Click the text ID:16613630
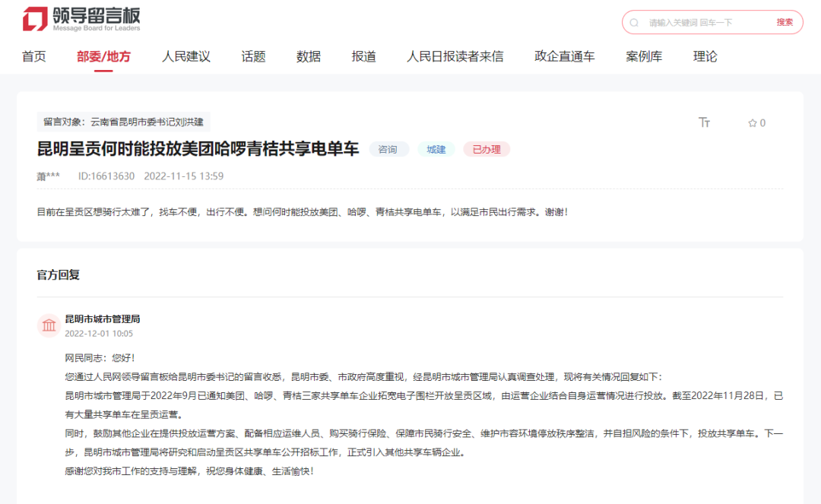Screen dimensions: 821x504 pyautogui.click(x=106, y=176)
